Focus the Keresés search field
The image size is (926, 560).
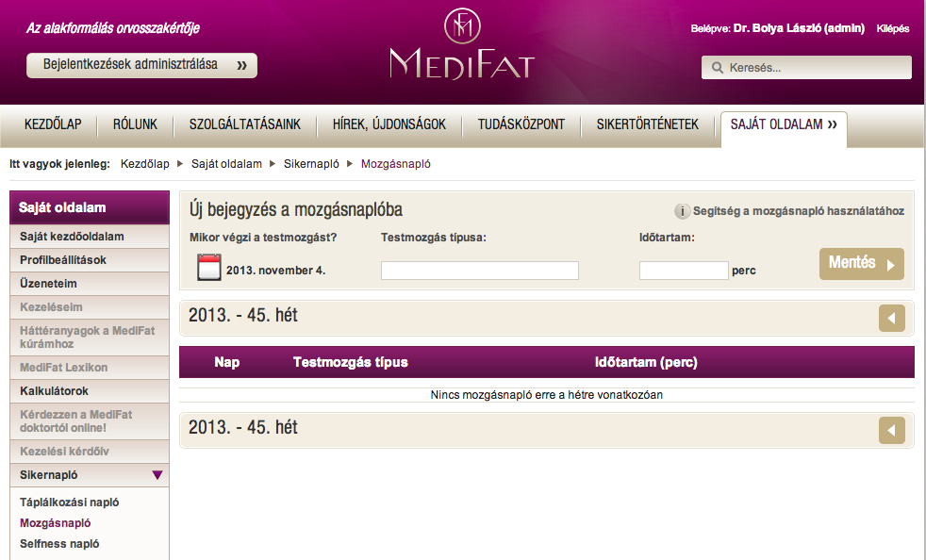click(x=806, y=67)
